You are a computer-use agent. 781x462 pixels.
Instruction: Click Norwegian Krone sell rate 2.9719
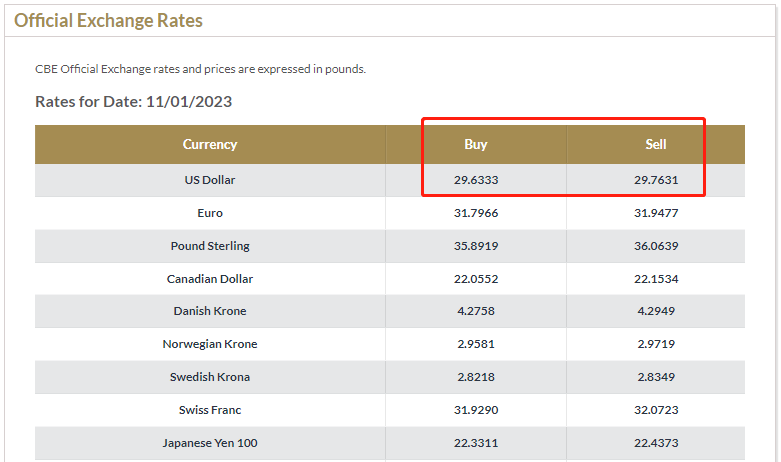(656, 344)
